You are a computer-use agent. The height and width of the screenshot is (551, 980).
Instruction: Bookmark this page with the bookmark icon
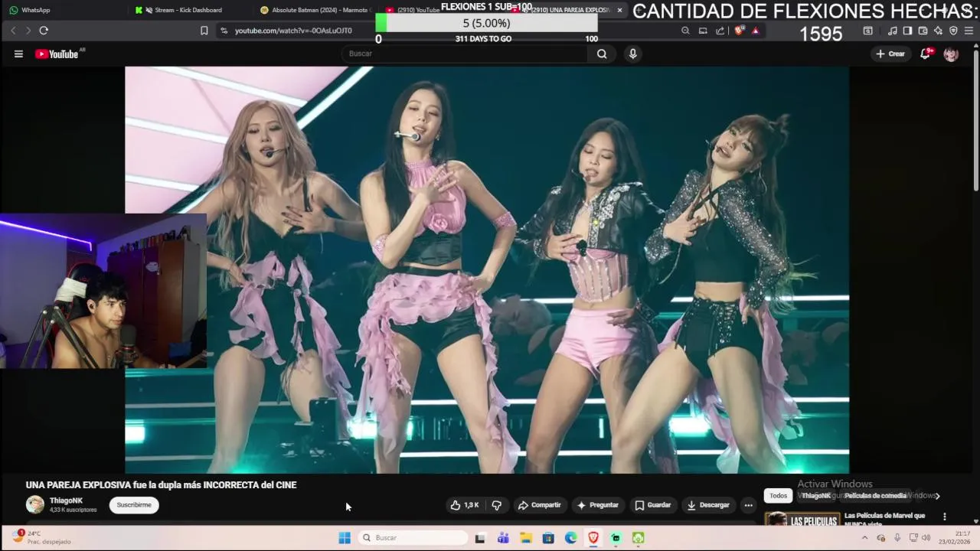coord(204,31)
